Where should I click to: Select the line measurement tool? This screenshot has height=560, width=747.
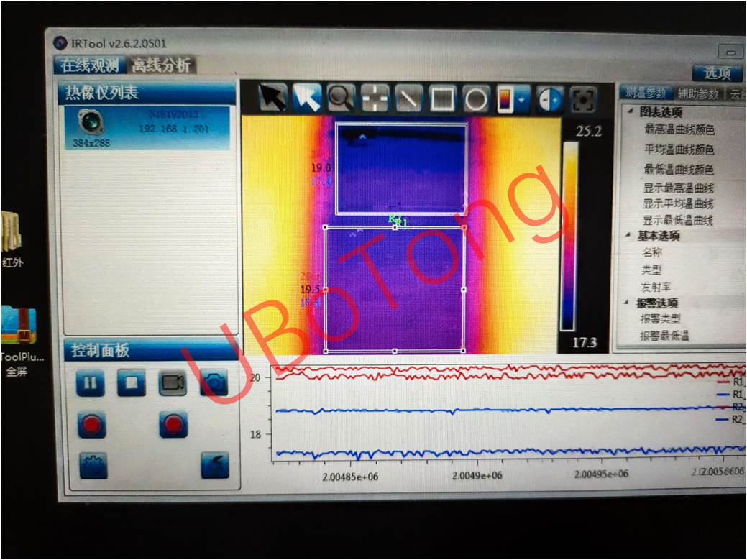[408, 98]
